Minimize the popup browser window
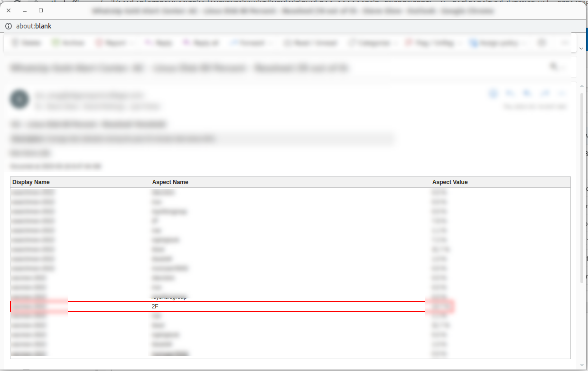The height and width of the screenshot is (371, 588). 25,10
